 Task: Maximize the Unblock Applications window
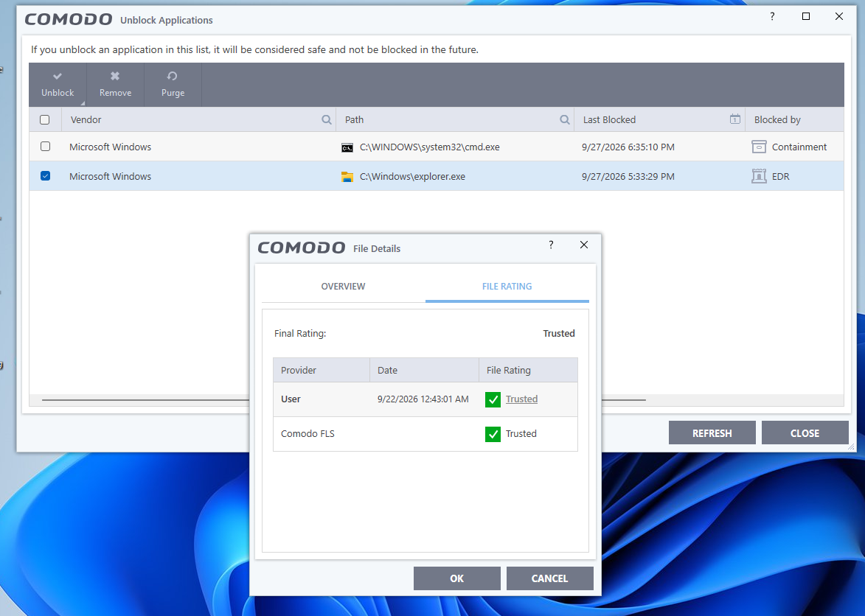click(805, 16)
